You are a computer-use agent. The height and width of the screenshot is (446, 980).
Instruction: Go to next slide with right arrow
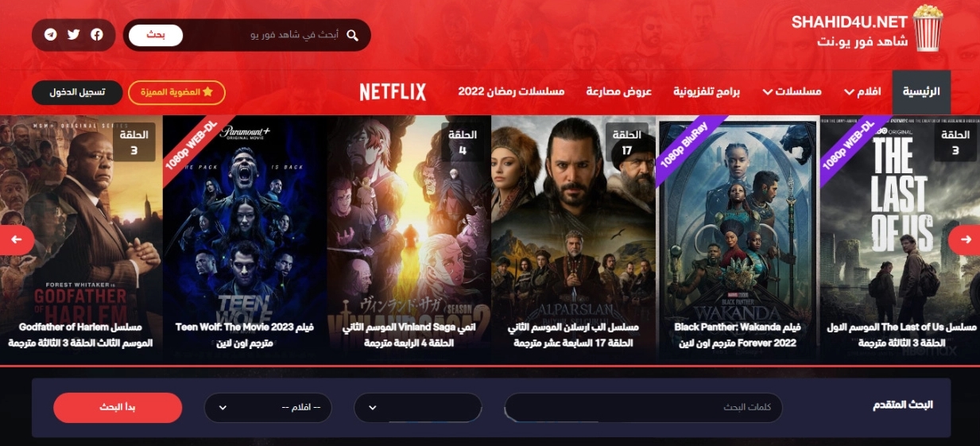pyautogui.click(x=965, y=239)
